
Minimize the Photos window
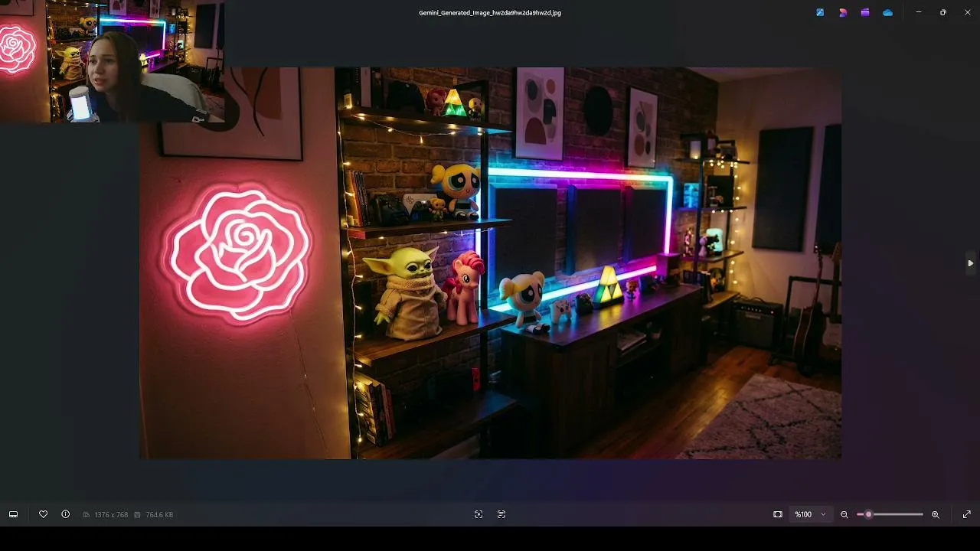[919, 12]
